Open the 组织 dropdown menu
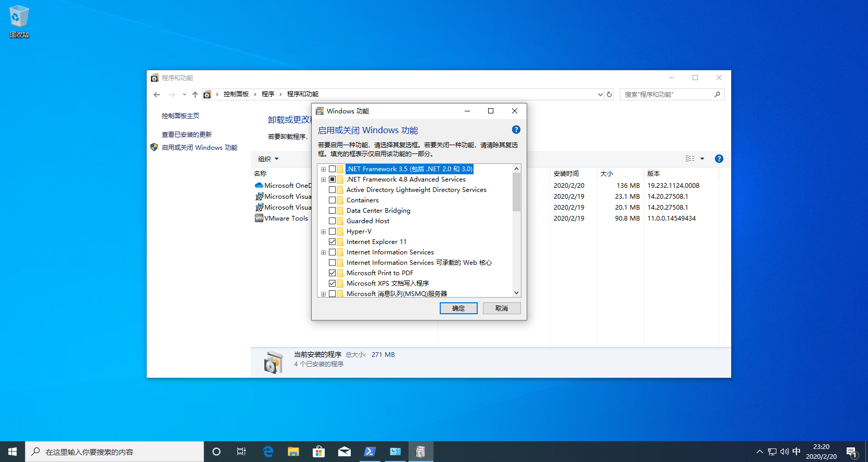This screenshot has width=868, height=462. click(269, 159)
